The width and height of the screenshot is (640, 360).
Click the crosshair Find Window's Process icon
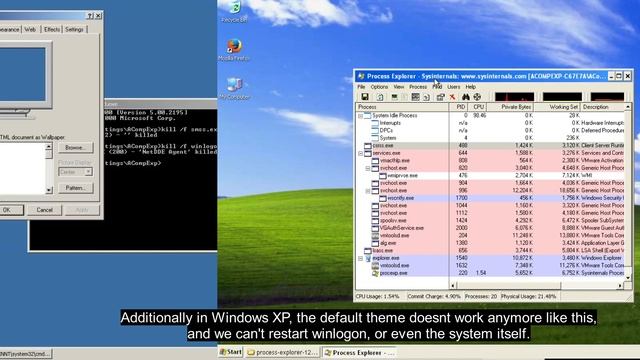[477, 97]
